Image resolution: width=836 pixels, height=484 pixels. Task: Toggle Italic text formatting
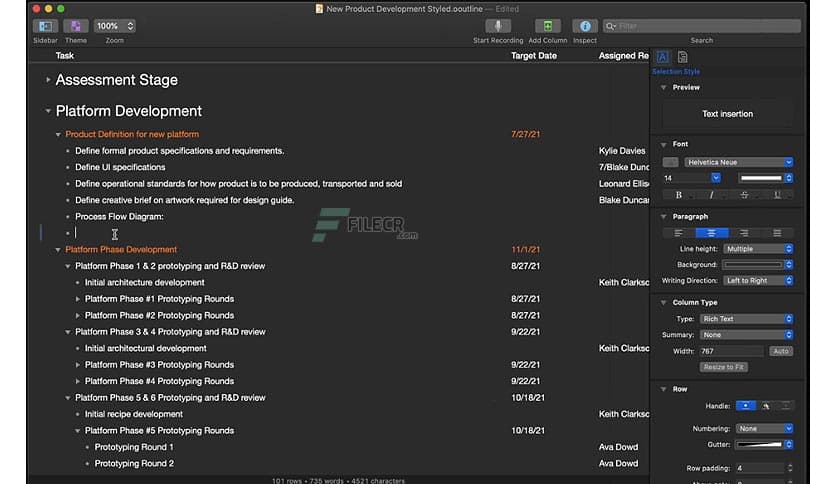tap(711, 195)
